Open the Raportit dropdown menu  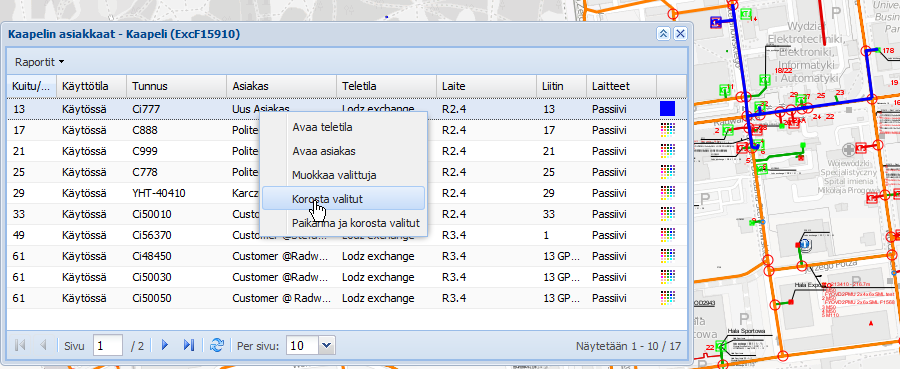point(40,62)
